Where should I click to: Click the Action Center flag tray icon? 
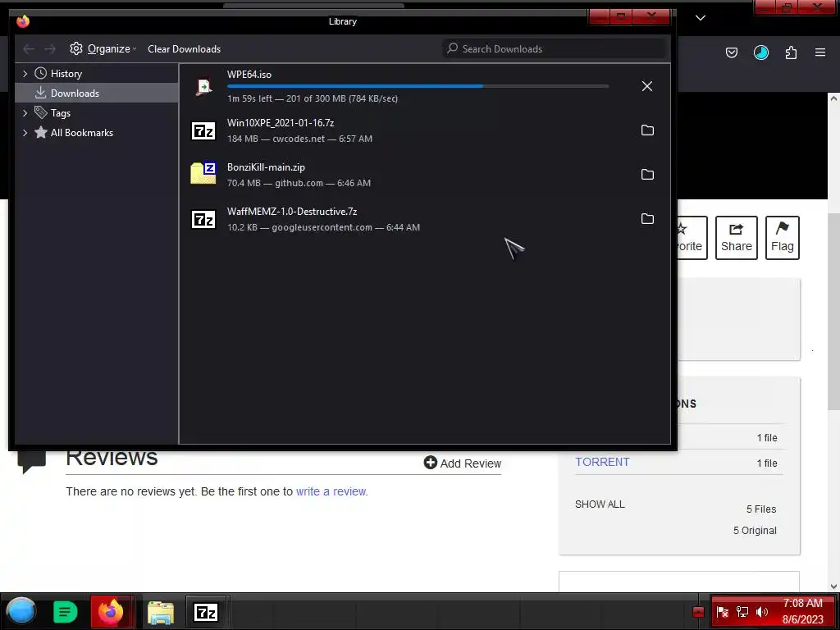(x=722, y=612)
